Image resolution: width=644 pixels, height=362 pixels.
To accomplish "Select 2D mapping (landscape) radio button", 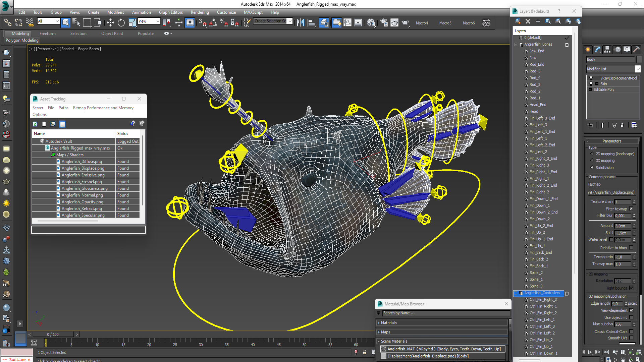I will click(x=592, y=154).
